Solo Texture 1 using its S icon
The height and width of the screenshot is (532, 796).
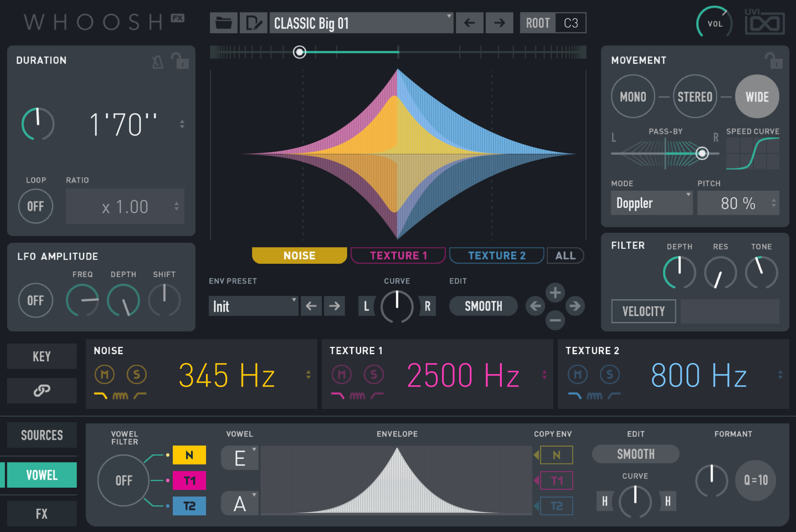point(375,374)
